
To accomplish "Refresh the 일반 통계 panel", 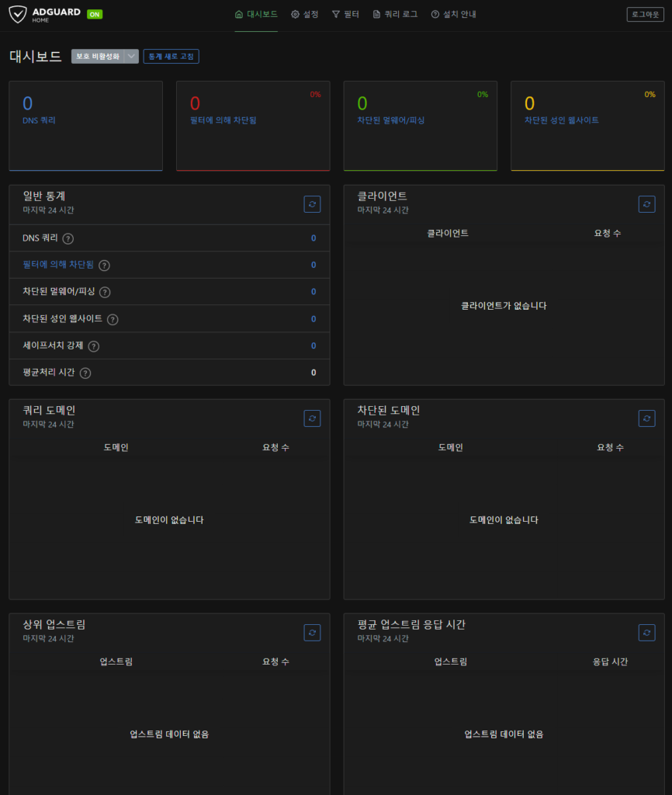I will pos(312,203).
